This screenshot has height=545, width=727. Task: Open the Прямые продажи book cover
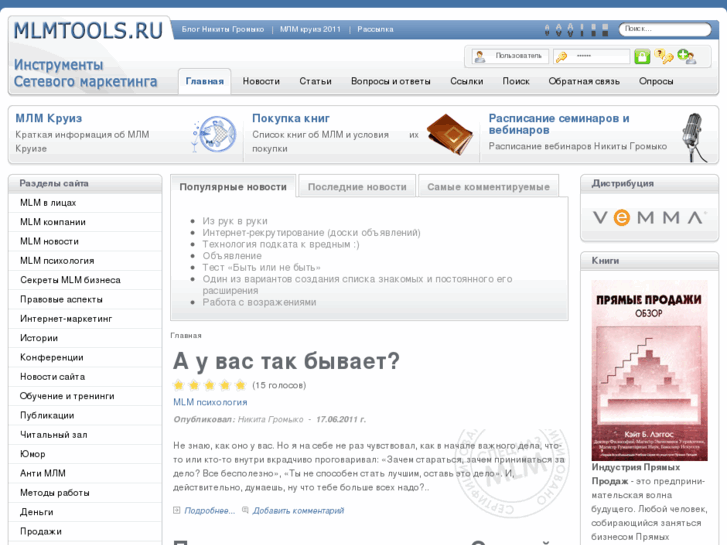[650, 370]
